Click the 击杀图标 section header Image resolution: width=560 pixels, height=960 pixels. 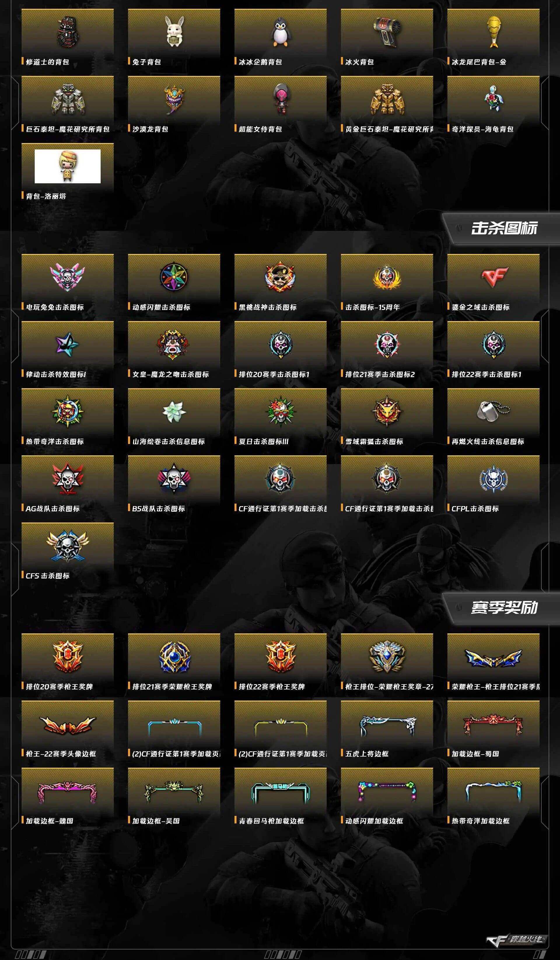[504, 229]
